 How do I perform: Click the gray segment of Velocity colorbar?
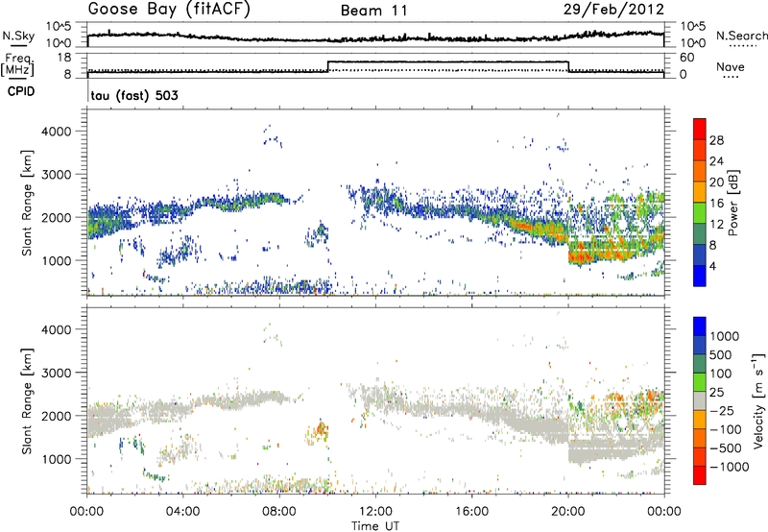pyautogui.click(x=700, y=400)
